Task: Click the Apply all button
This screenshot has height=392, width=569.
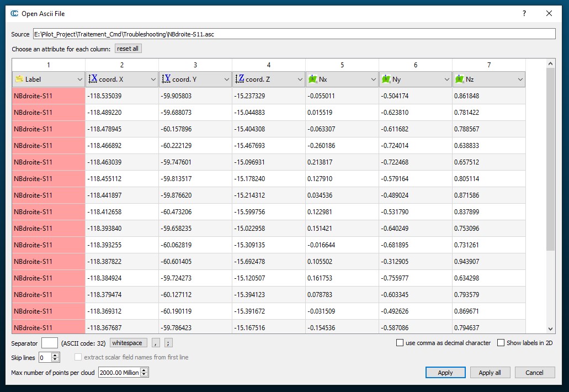Action: coord(490,372)
